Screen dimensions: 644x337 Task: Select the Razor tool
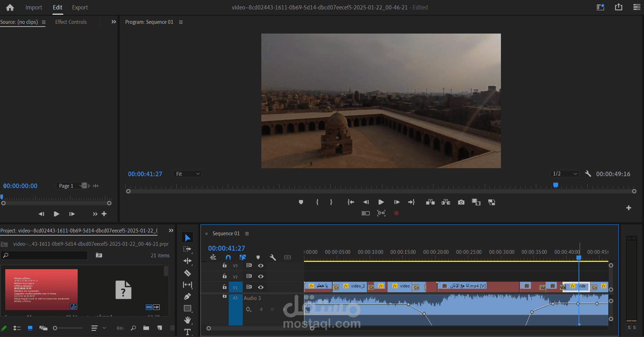[187, 273]
